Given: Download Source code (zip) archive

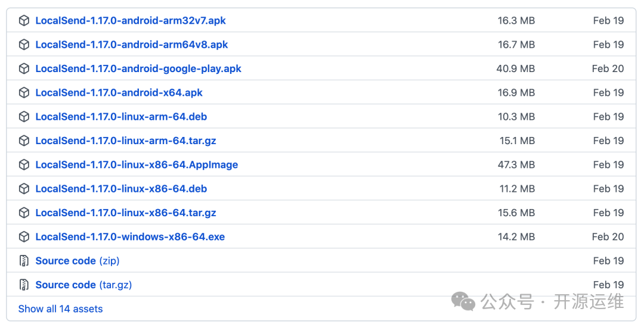Looking at the screenshot, I should 78,260.
